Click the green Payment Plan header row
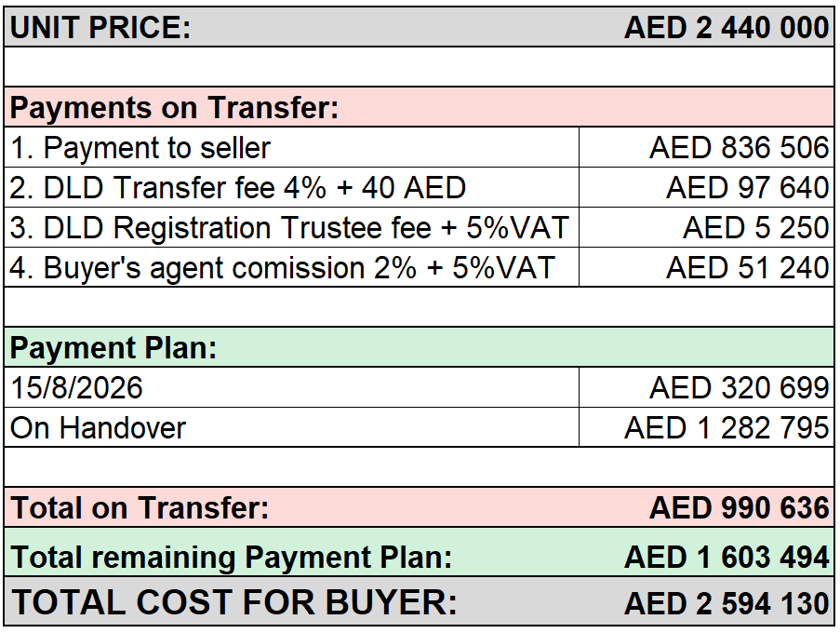Image resolution: width=840 pixels, height=633 pixels. tap(419, 347)
